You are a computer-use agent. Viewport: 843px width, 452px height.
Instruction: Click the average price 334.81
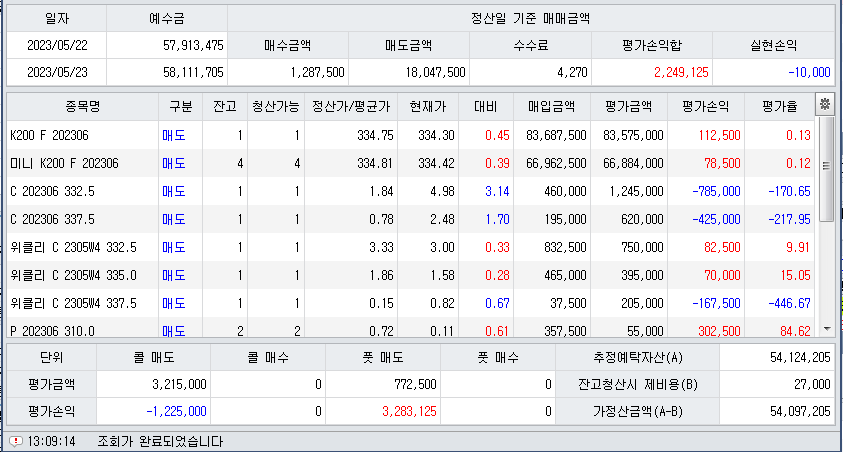[x=375, y=163]
